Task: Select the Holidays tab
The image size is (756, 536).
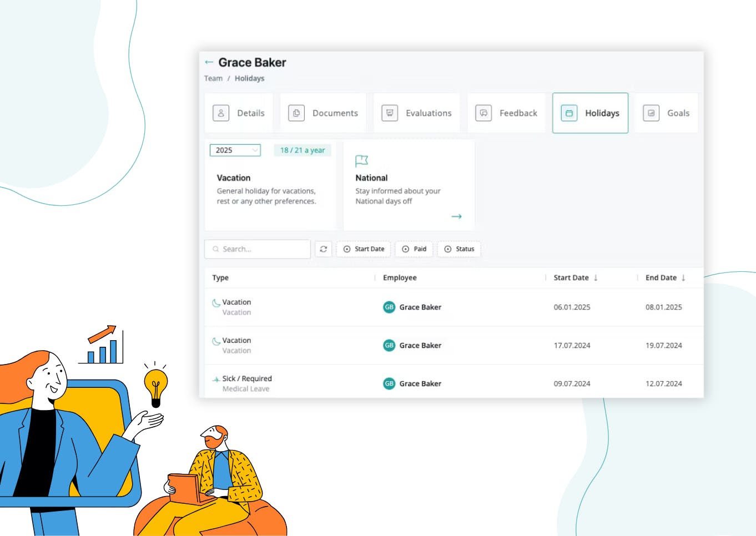Action: 590,113
